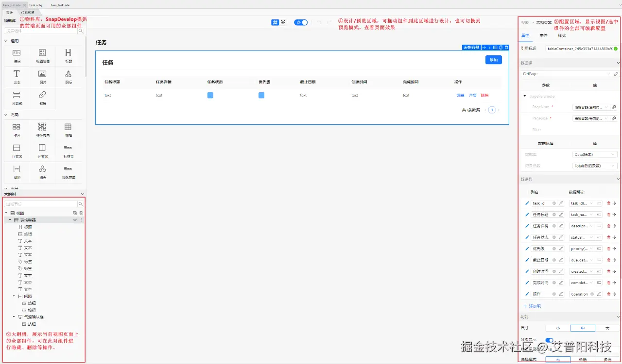622x364 pixels.
Task: Set selection mode to 多选
Action: click(607, 360)
